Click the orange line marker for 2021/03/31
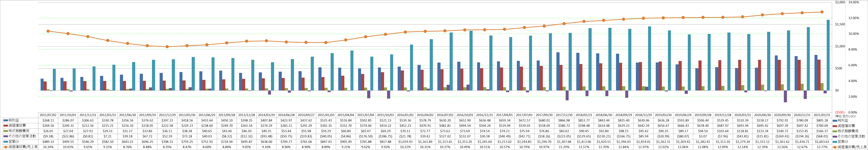Image resolution: width=868 pixels, height=150 pixels. [822, 12]
